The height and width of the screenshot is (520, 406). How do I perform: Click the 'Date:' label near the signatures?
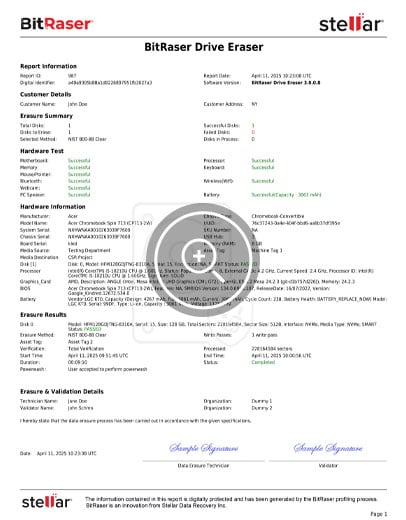25,453
